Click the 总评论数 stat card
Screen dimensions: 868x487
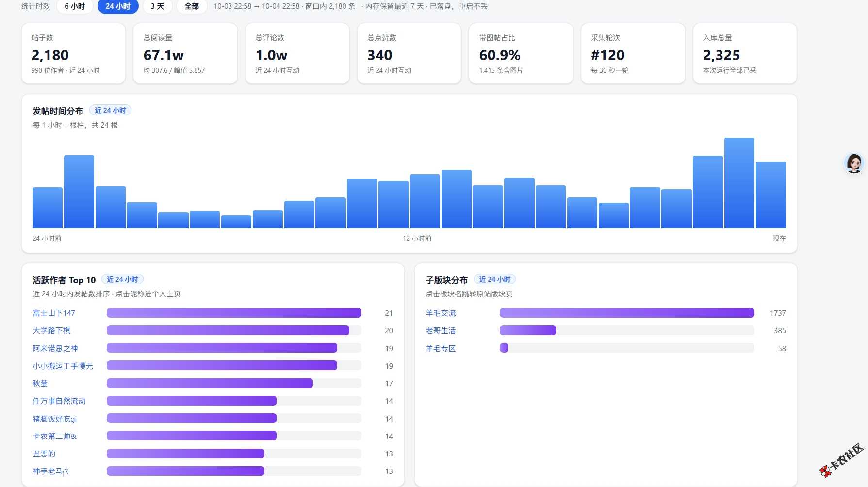(x=297, y=53)
